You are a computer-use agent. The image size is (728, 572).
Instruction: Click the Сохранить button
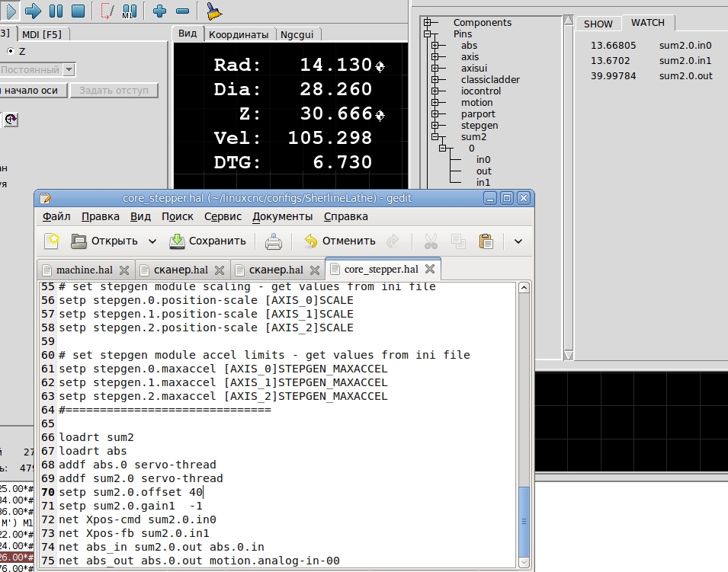[x=207, y=241]
